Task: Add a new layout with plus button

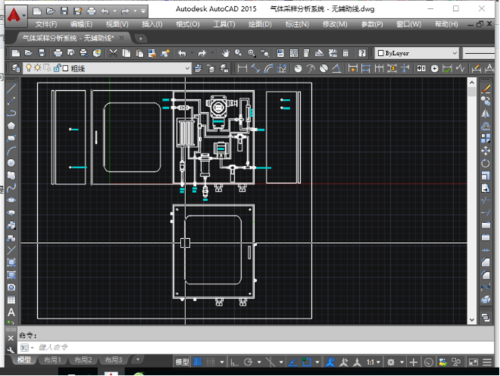Action: [x=138, y=360]
